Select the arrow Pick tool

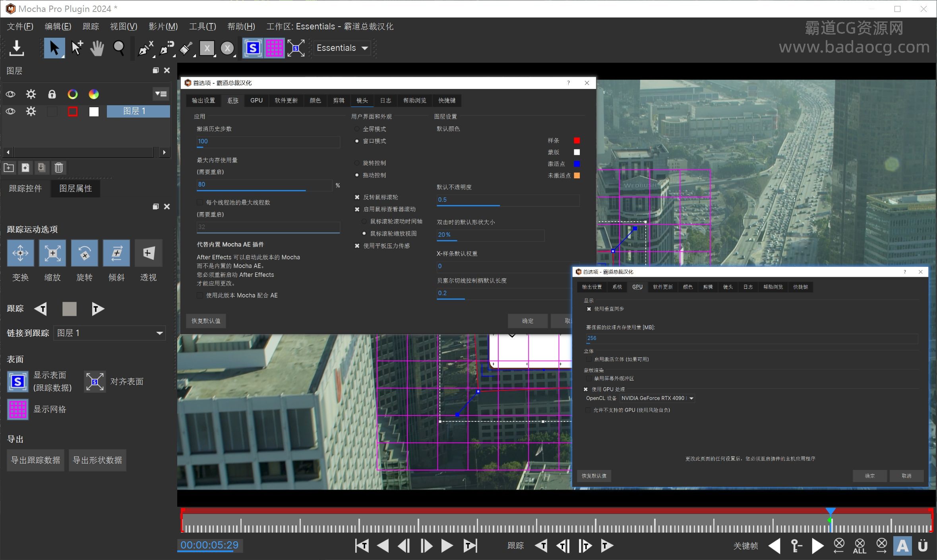coord(54,48)
